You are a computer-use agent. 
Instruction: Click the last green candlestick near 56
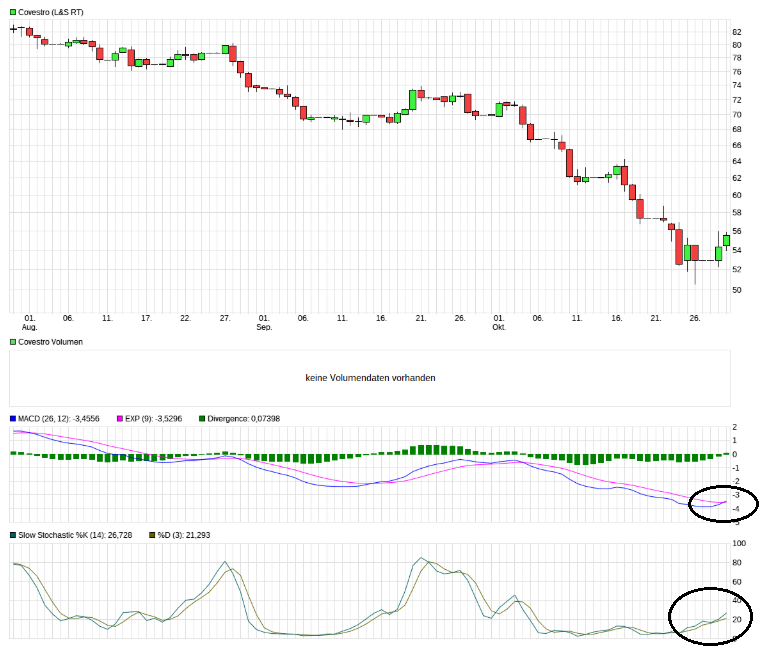[x=727, y=241]
